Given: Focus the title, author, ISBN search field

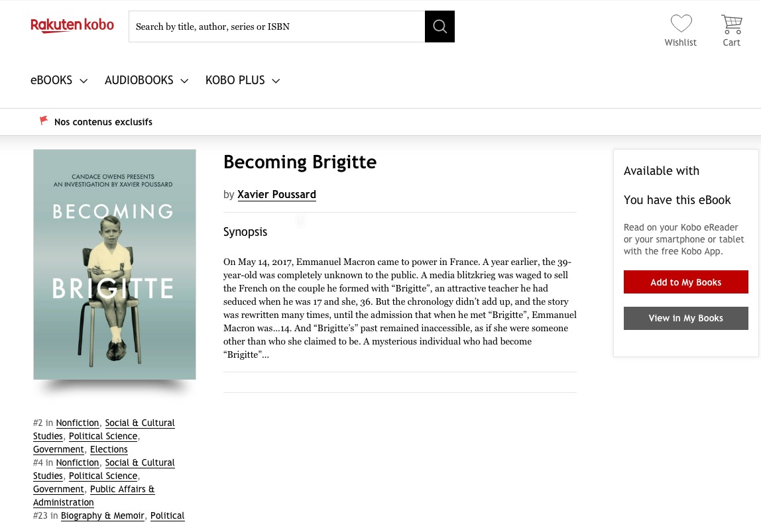Looking at the screenshot, I should click(276, 27).
